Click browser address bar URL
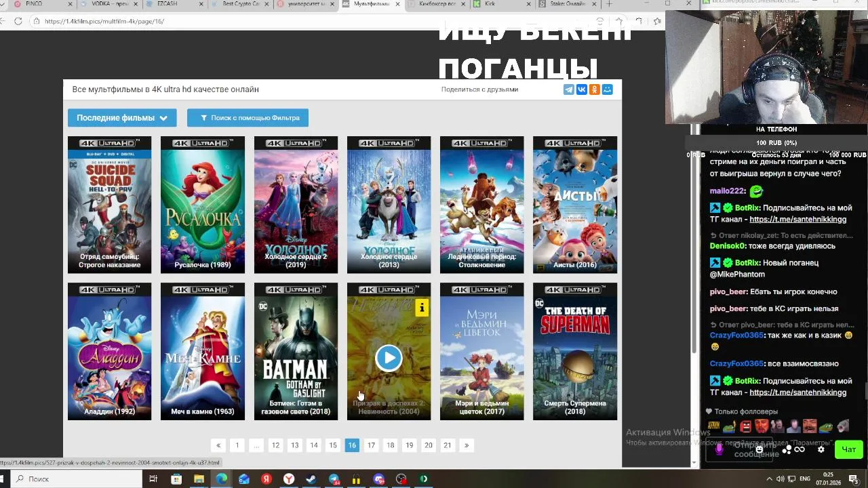868x488 pixels. pos(104,21)
